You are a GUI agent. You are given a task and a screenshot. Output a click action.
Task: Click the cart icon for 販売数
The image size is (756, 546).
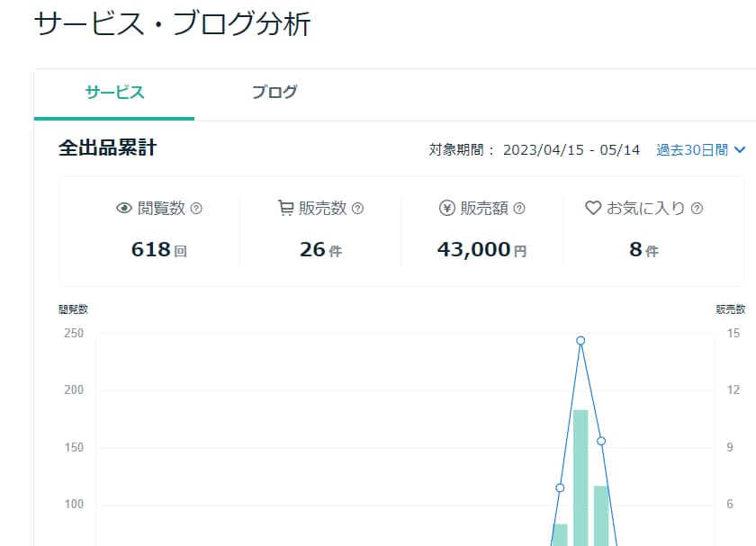point(285,208)
